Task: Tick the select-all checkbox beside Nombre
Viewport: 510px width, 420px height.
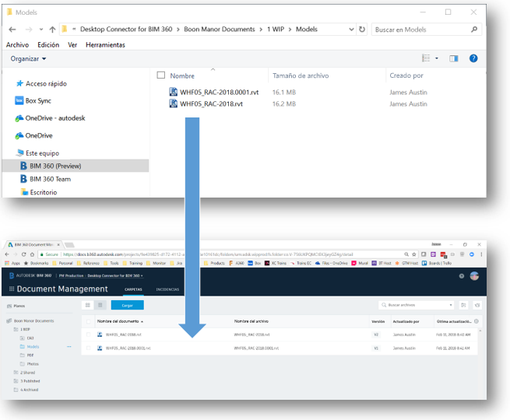Action: point(160,75)
